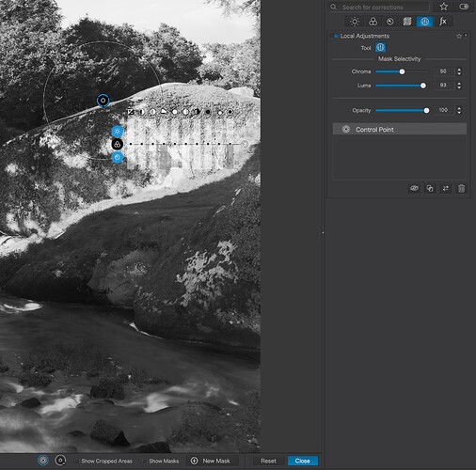Click the Opacity value stepper arrows
The width and height of the screenshot is (476, 470).
(x=459, y=110)
